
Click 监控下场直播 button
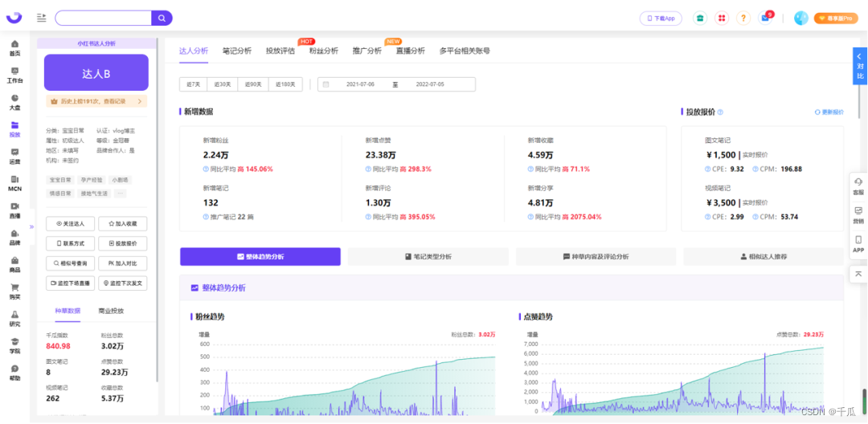tap(71, 283)
